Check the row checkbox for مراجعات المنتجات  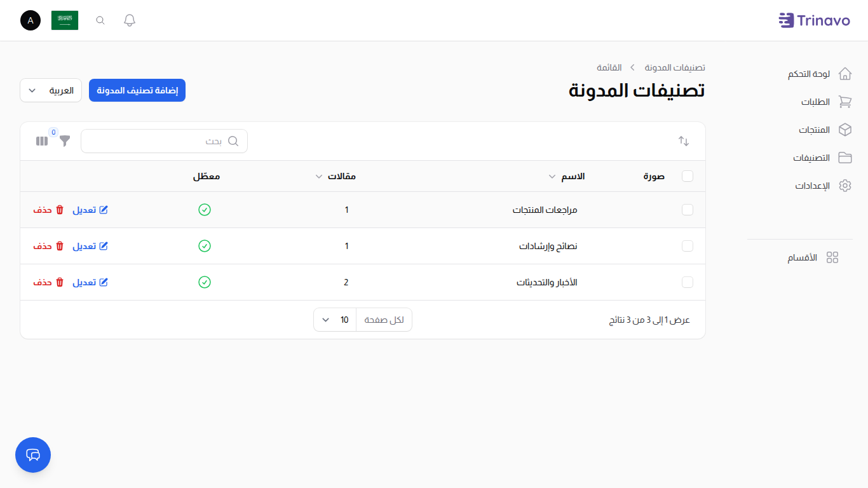point(688,210)
